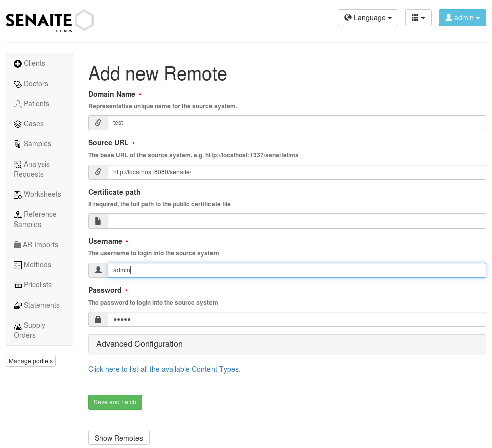Navigate to Pricelists
This screenshot has width=492, height=448.
coord(36,285)
